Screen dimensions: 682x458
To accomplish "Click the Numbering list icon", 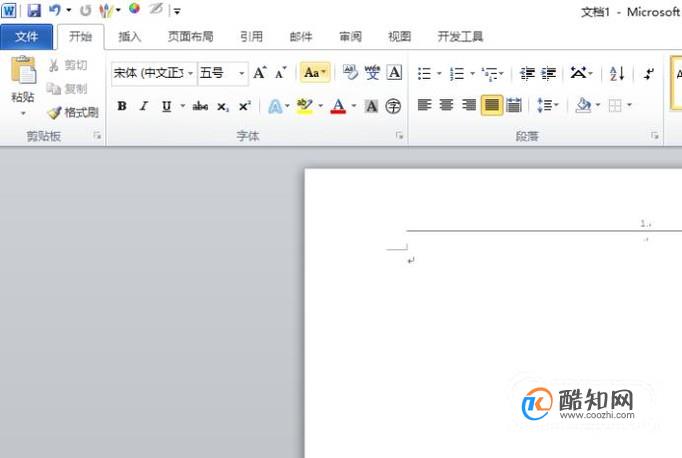I will coord(457,74).
